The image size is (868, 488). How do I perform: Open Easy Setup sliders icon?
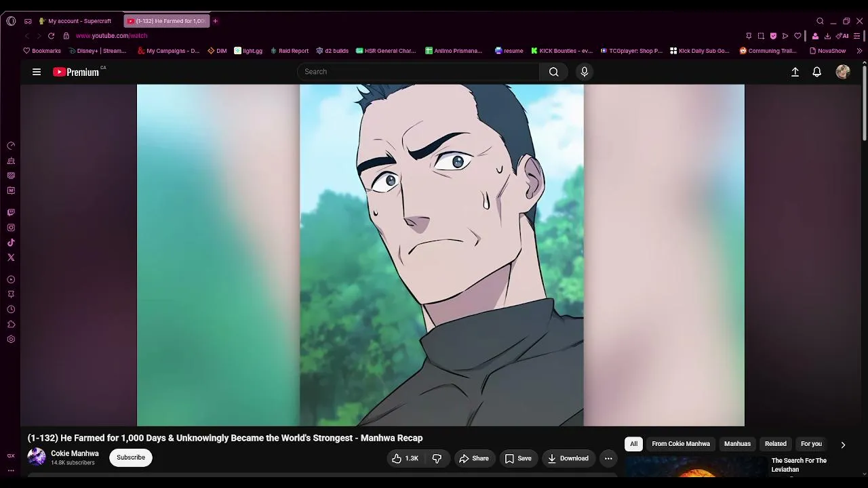tap(858, 36)
